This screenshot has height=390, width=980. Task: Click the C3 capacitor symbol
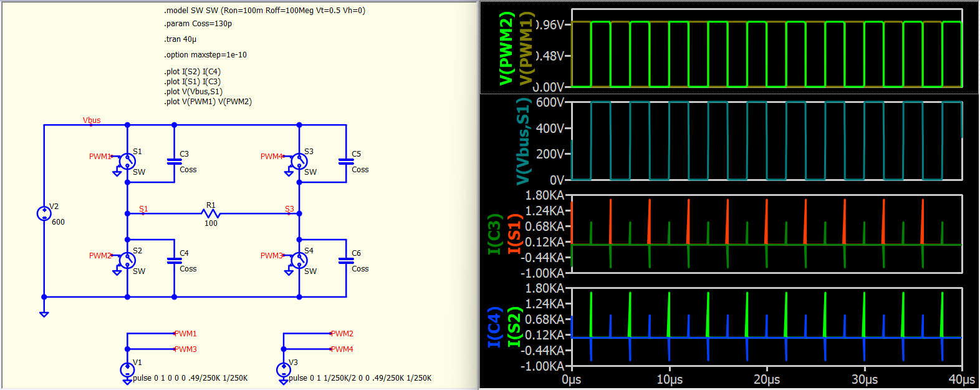(x=175, y=161)
